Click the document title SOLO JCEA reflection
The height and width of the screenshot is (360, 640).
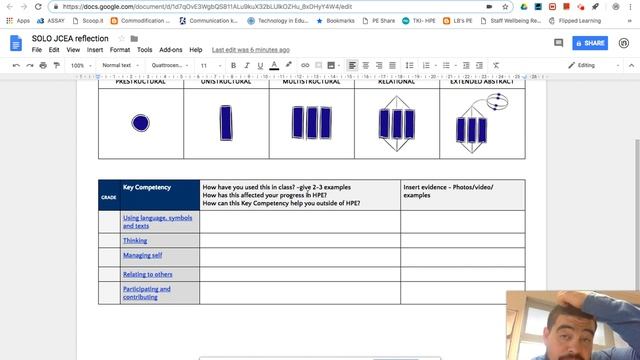[70, 38]
